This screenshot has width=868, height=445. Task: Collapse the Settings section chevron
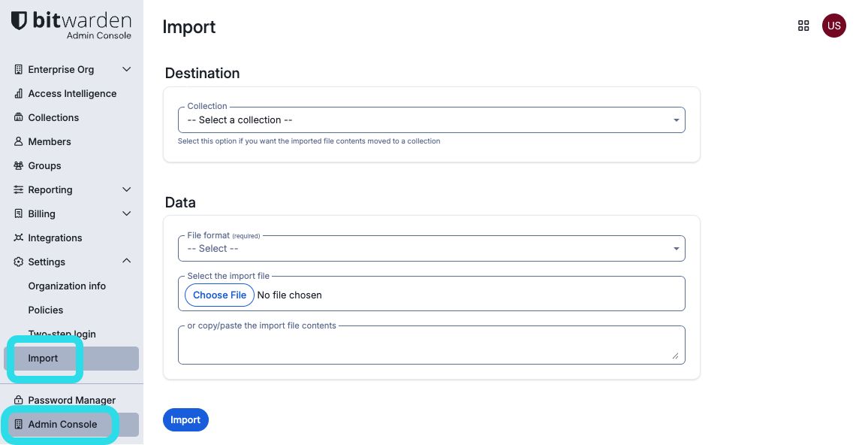point(126,261)
